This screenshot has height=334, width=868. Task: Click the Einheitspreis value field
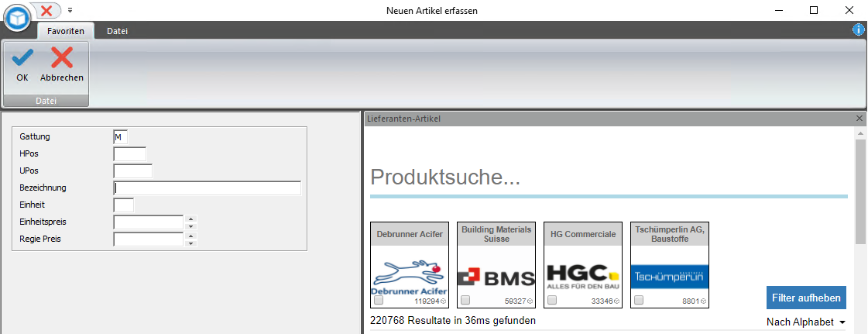[x=149, y=222]
